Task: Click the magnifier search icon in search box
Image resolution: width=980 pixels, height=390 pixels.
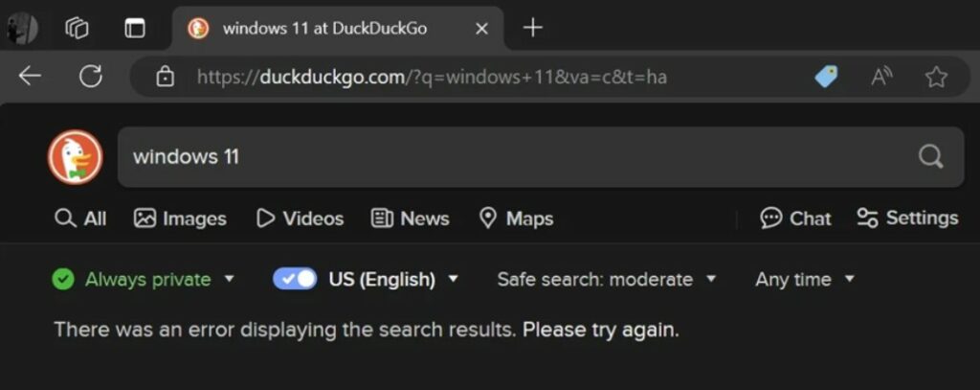Action: (x=930, y=157)
